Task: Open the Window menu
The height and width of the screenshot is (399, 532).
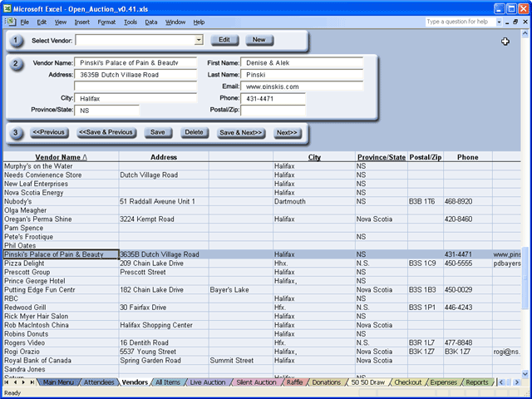Action: (175, 22)
